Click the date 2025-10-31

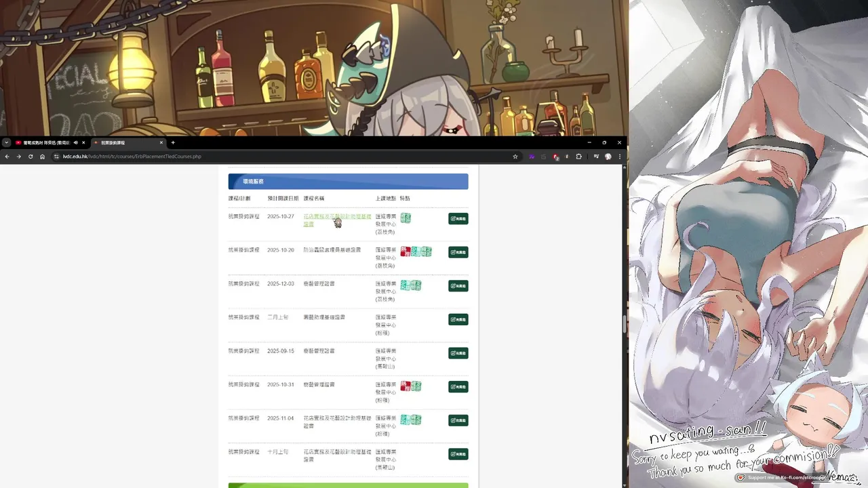pyautogui.click(x=281, y=384)
